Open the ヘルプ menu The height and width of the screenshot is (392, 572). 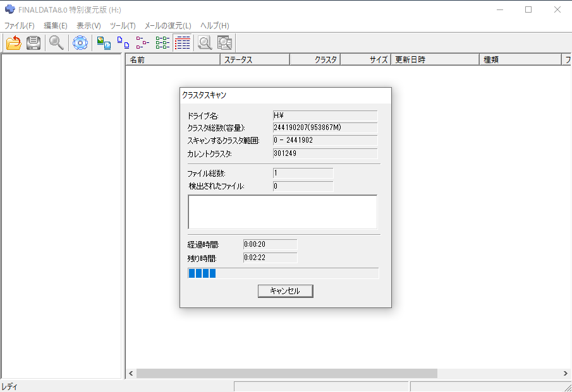click(214, 25)
